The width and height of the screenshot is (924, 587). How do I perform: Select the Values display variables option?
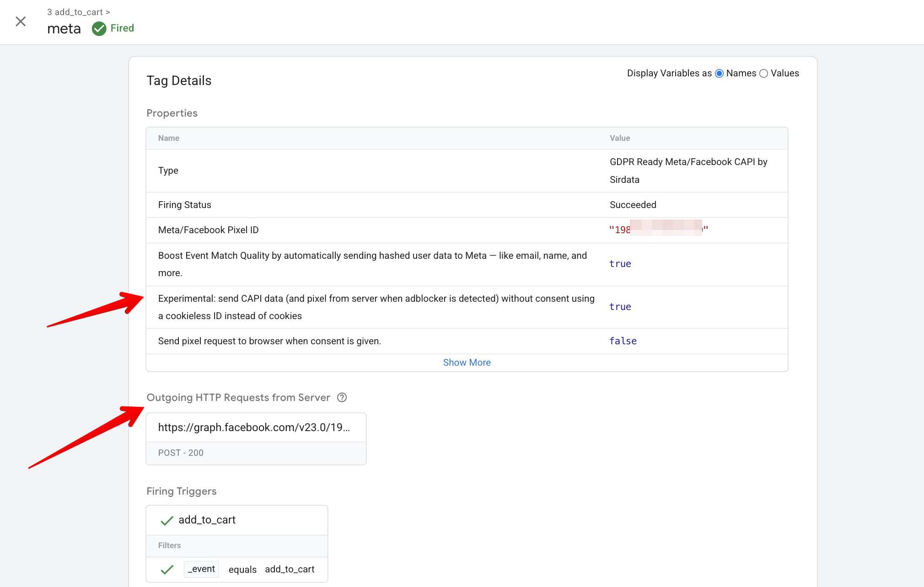763,73
